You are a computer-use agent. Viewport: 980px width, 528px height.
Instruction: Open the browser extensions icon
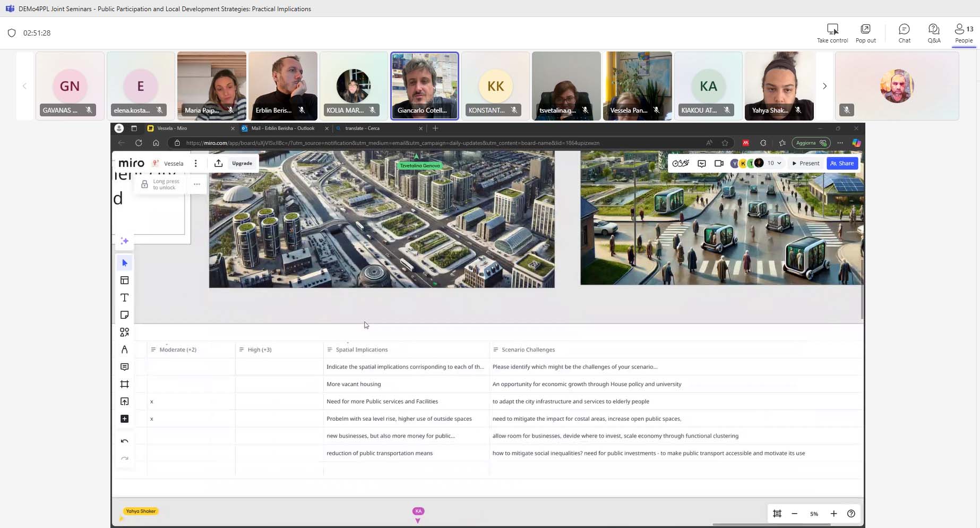click(763, 143)
